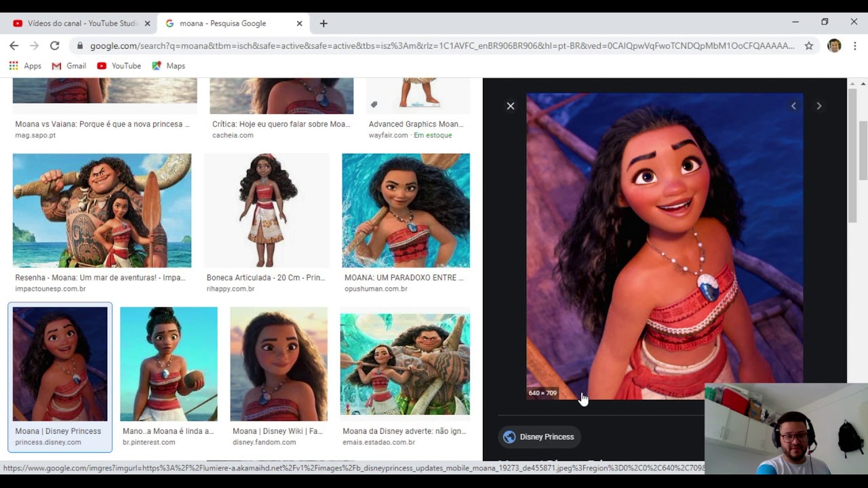This screenshot has height=488, width=868.
Task: Select the Moana da Disney adverte thumbnail
Action: [405, 364]
